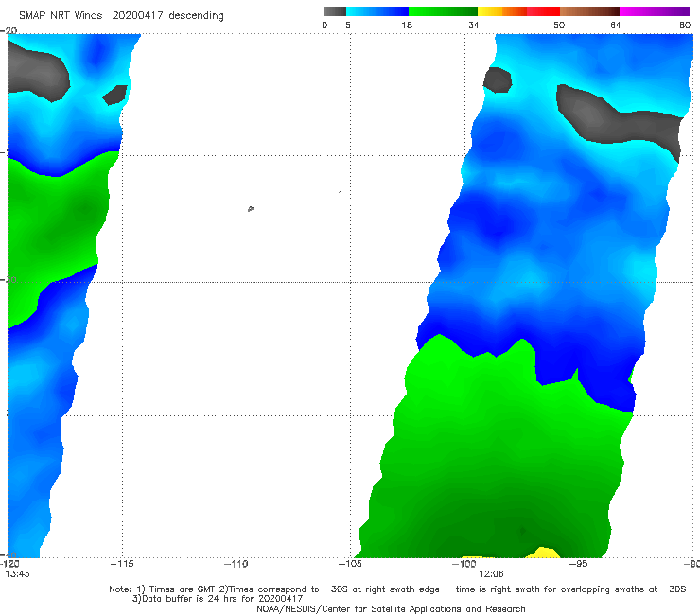Click the 'SMAP NRT Winds 20200417 descending' title
The height and width of the screenshot is (615, 700).
(121, 16)
